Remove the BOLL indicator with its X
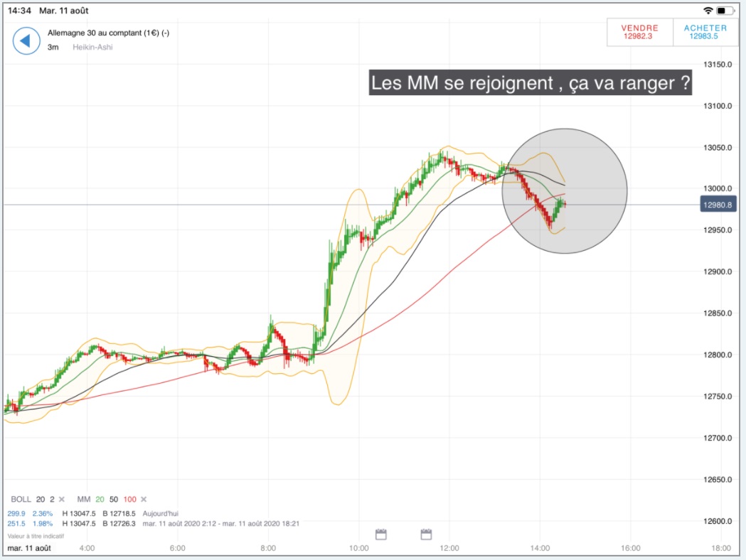 [61, 499]
